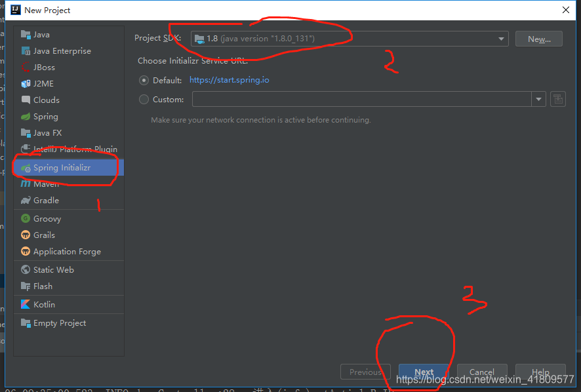Click the Static Web globe icon

tap(26, 269)
